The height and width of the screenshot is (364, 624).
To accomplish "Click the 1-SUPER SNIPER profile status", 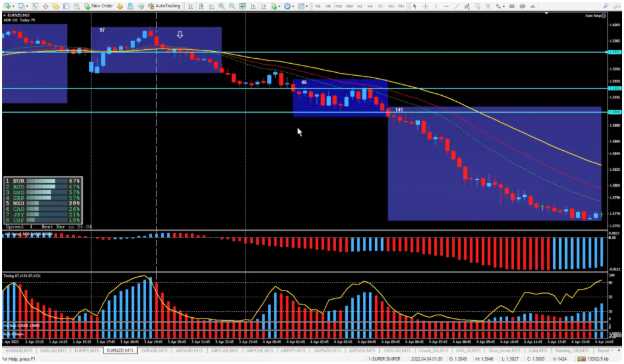I will coord(384,359).
